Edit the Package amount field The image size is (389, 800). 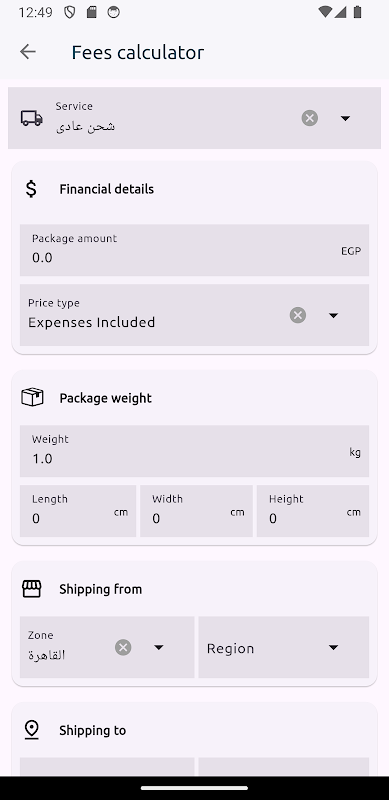point(194,250)
